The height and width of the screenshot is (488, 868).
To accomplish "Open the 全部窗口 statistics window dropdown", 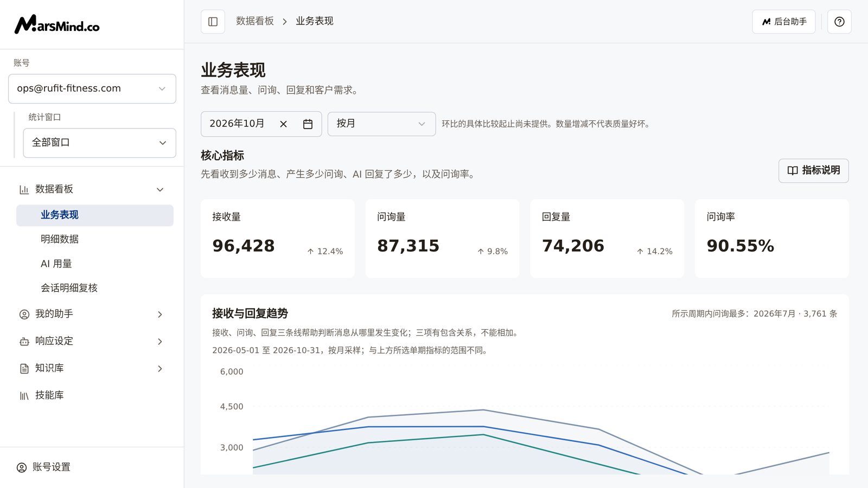I will 100,143.
